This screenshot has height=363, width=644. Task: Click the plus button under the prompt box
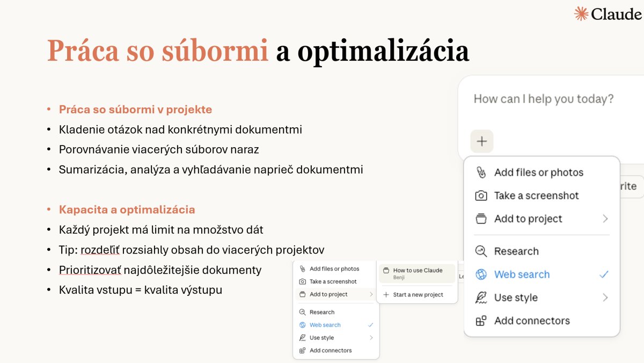482,141
